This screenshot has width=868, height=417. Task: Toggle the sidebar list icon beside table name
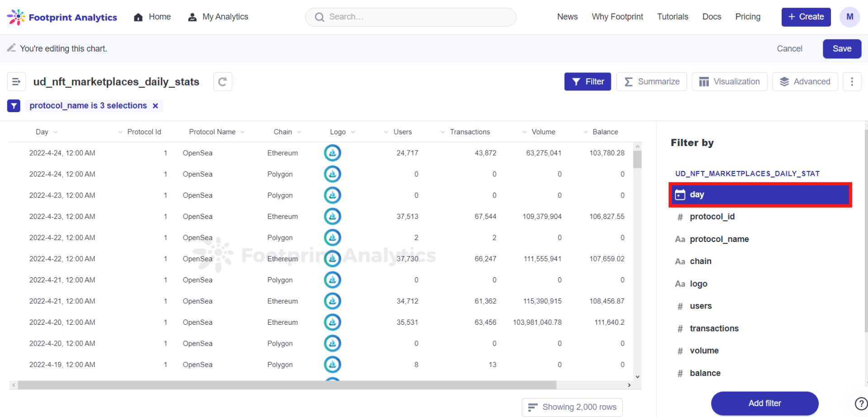[x=16, y=82]
